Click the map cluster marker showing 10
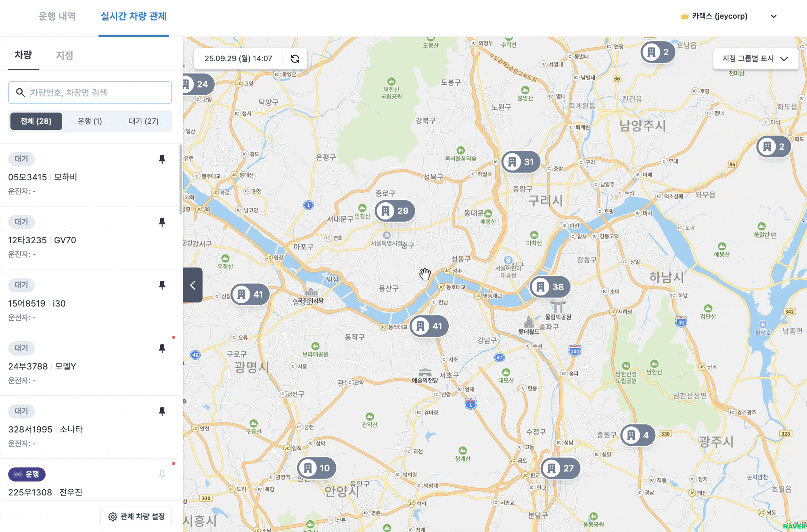807x532 pixels. coord(317,468)
